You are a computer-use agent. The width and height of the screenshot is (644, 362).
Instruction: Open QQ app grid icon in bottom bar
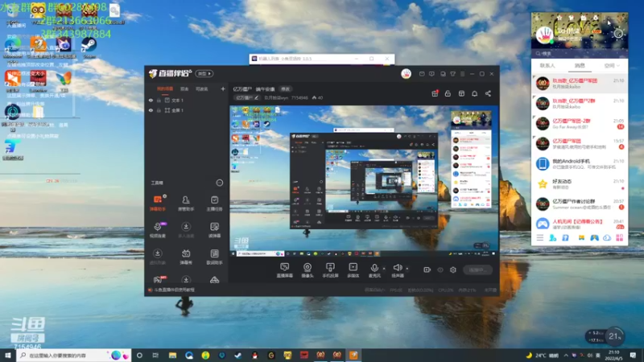tap(619, 237)
